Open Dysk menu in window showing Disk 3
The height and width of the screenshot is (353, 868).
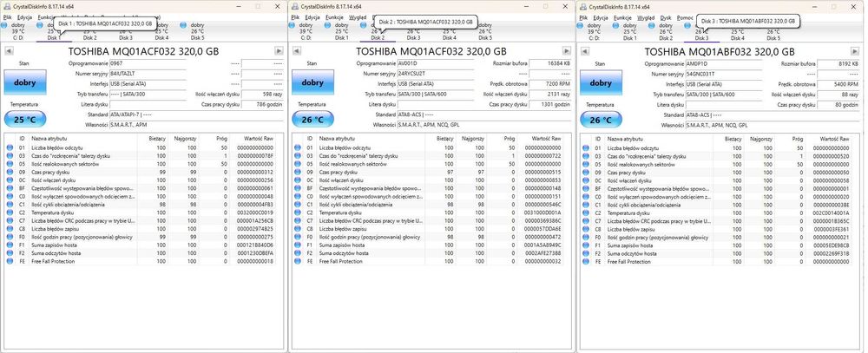666,17
